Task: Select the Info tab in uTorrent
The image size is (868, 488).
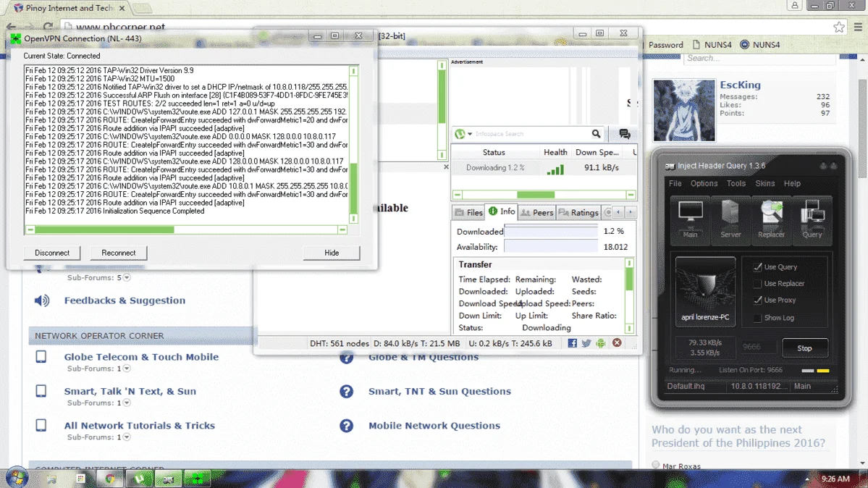Action: [502, 211]
